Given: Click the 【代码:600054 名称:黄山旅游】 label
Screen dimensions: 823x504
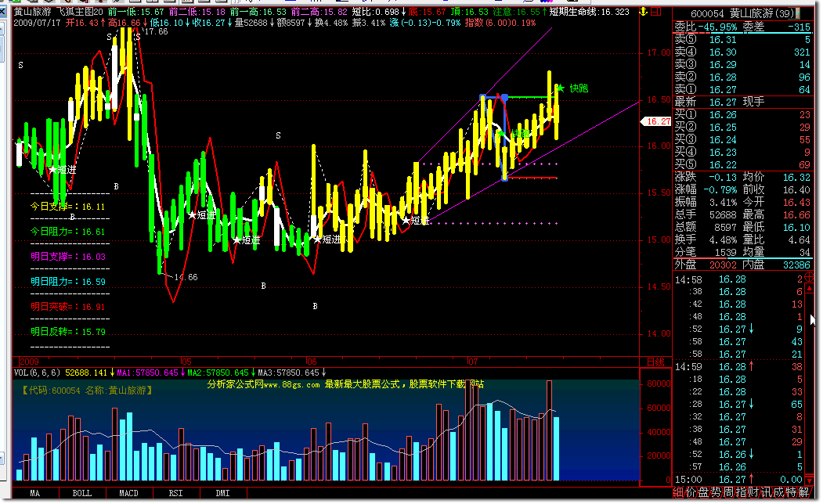Looking at the screenshot, I should tap(87, 391).
